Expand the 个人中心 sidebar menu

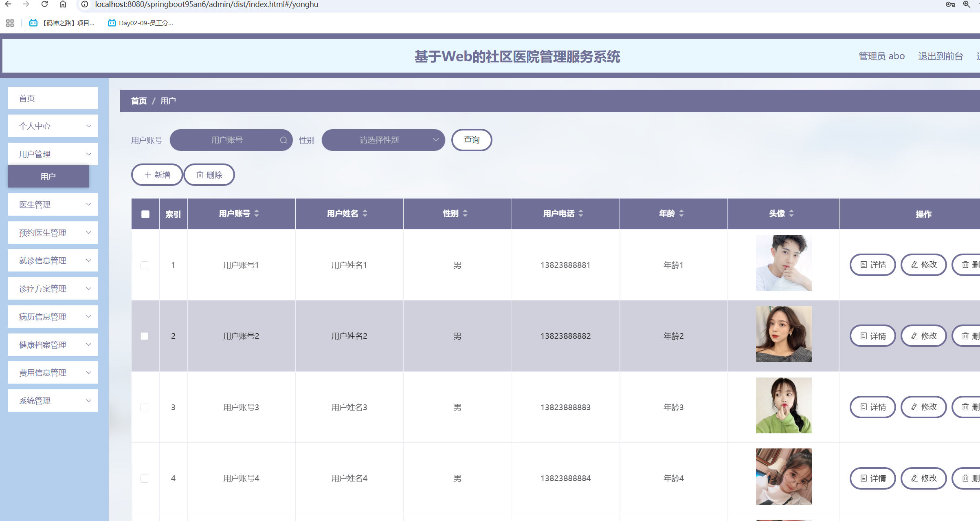[53, 126]
